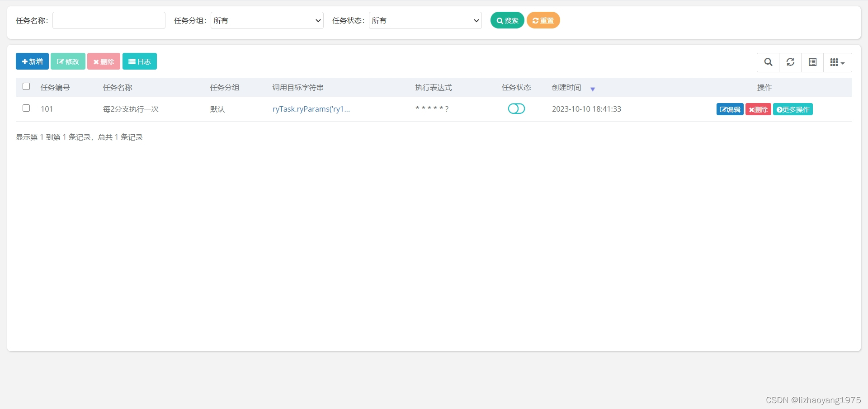
Task: Click 编辑 edit for task 101
Action: tap(730, 109)
